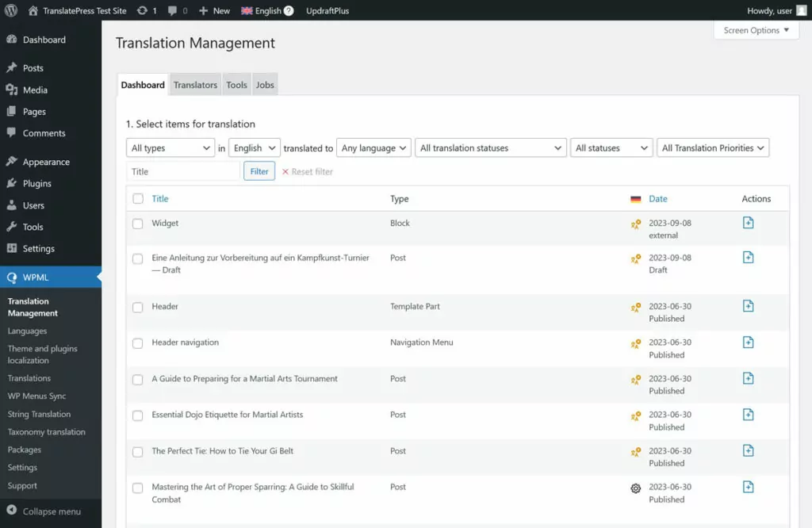The height and width of the screenshot is (528, 812).
Task: Click add-note action icon for Header row
Action: click(748, 306)
